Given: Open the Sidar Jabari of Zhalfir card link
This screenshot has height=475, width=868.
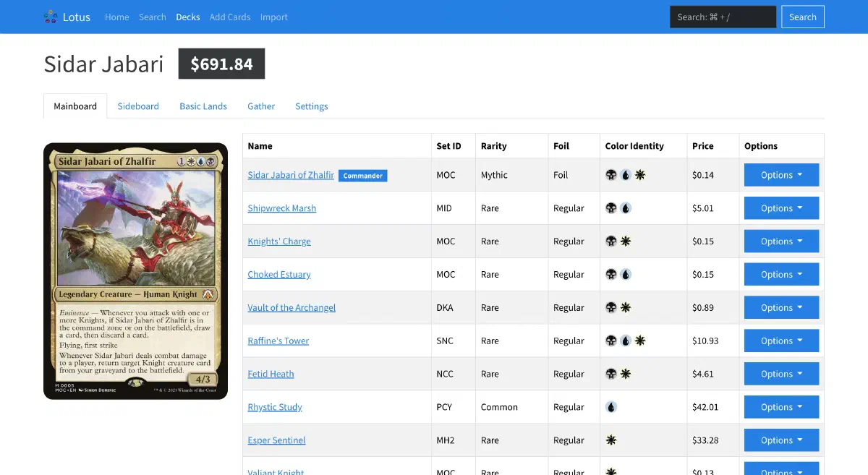Looking at the screenshot, I should [x=291, y=175].
